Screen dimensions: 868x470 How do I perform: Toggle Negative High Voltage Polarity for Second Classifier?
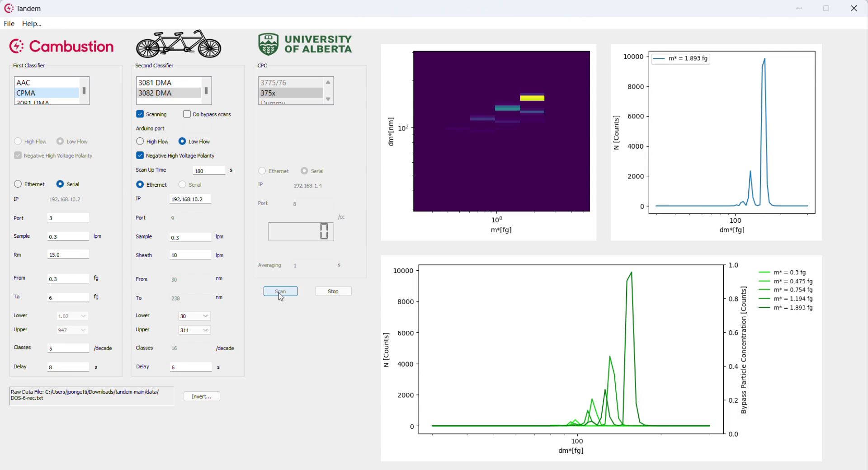[x=140, y=155]
